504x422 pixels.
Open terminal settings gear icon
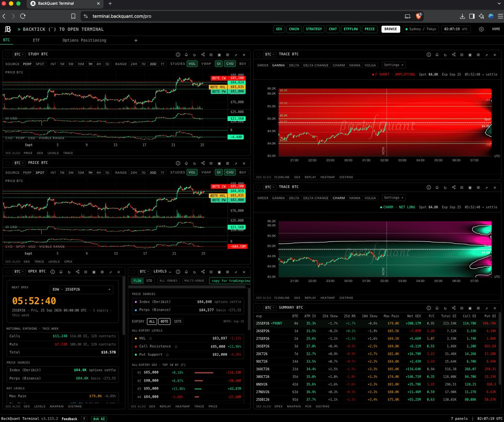(x=481, y=29)
